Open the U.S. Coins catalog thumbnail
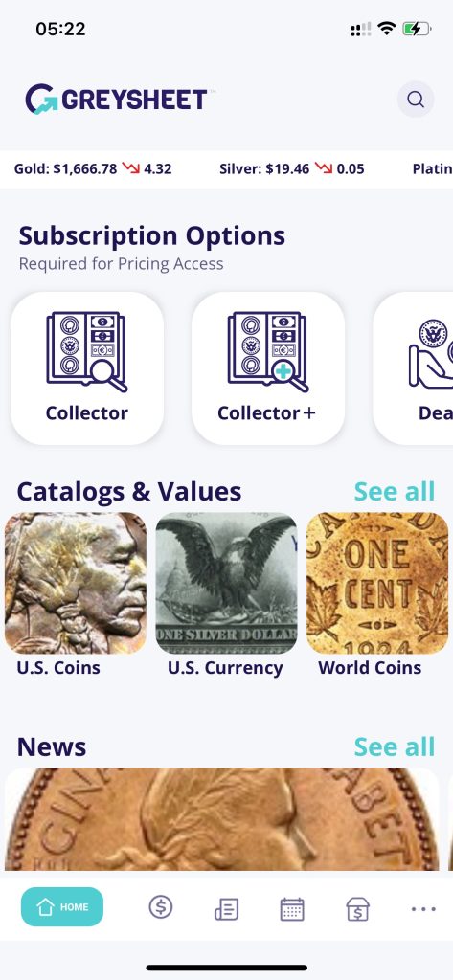This screenshot has width=453, height=980. click(x=75, y=583)
